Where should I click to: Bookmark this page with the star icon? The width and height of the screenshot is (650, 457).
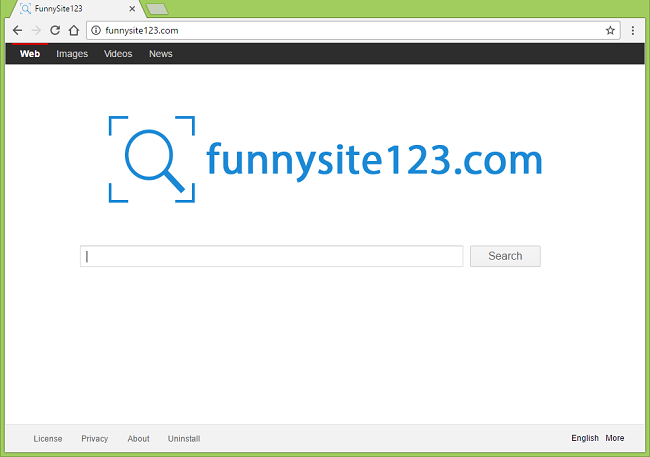[610, 30]
